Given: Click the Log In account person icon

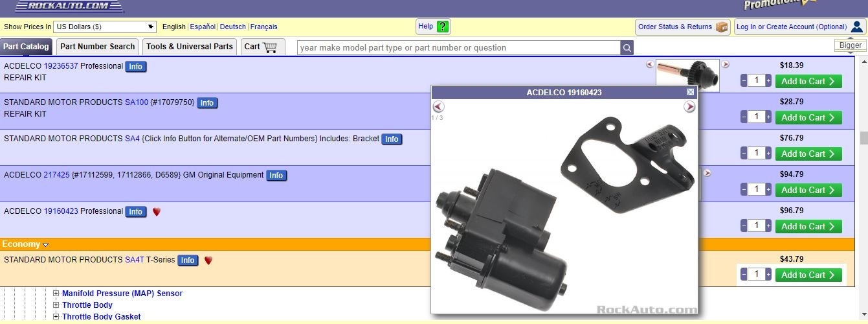Looking at the screenshot, I should 857,27.
